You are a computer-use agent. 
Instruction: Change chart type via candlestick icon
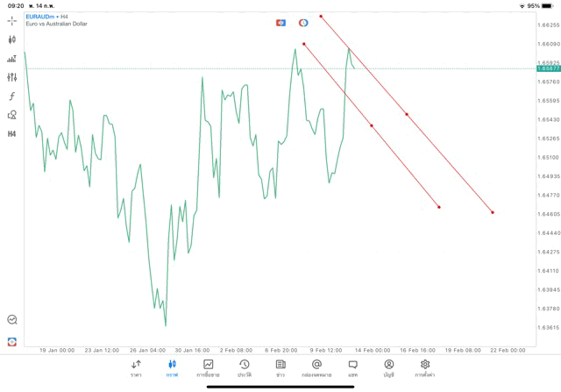[x=12, y=39]
